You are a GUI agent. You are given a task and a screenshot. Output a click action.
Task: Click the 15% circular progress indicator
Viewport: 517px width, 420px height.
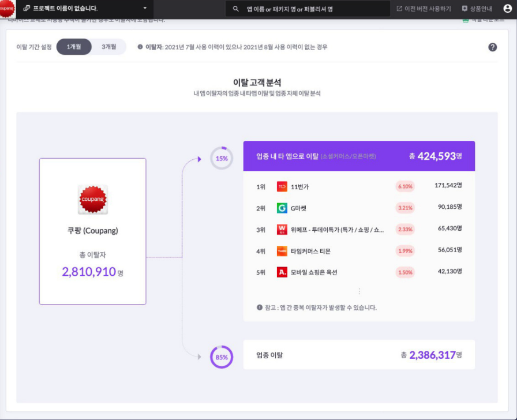[x=222, y=158]
